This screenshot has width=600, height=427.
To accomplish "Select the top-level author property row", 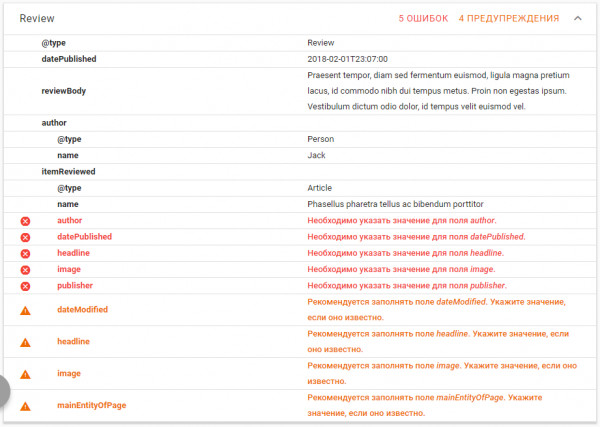I will 300,123.
